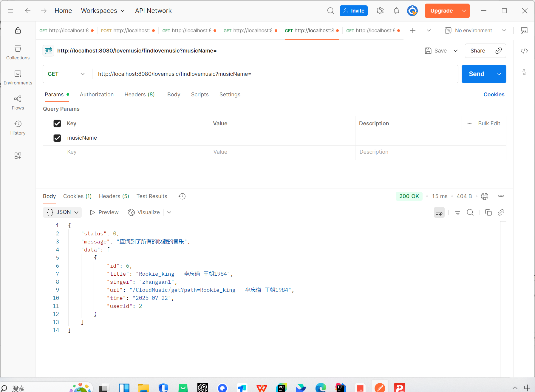Open response more options (three dots)
This screenshot has height=392, width=535.
pos(501,196)
